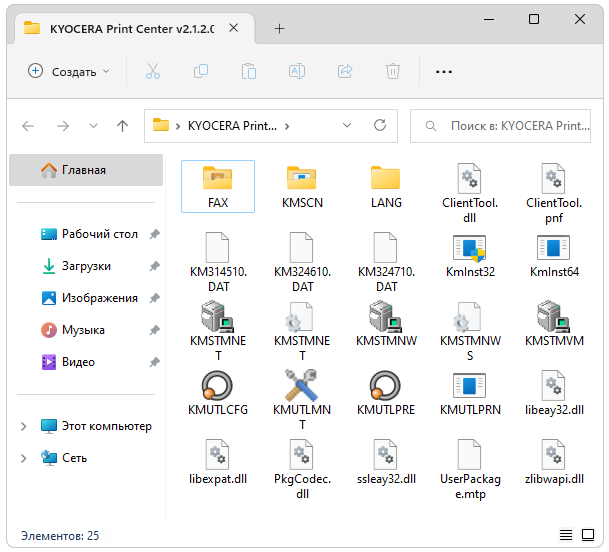Select Главная in the navigation pane
Screen dimensions: 609x552
[x=86, y=170]
